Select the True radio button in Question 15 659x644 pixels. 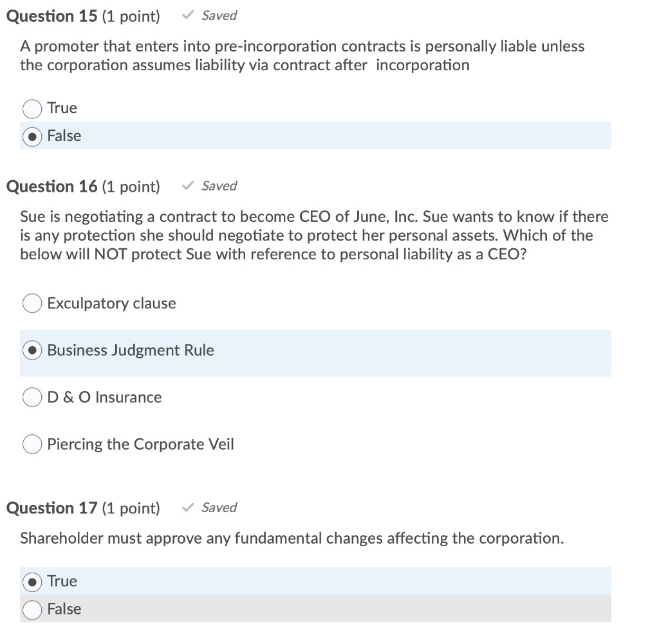[32, 108]
